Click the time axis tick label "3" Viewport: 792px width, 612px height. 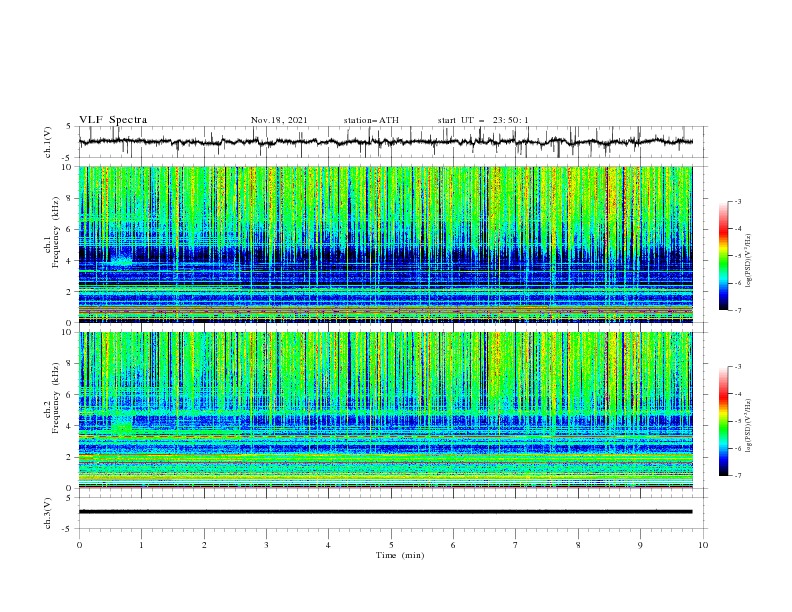(266, 545)
